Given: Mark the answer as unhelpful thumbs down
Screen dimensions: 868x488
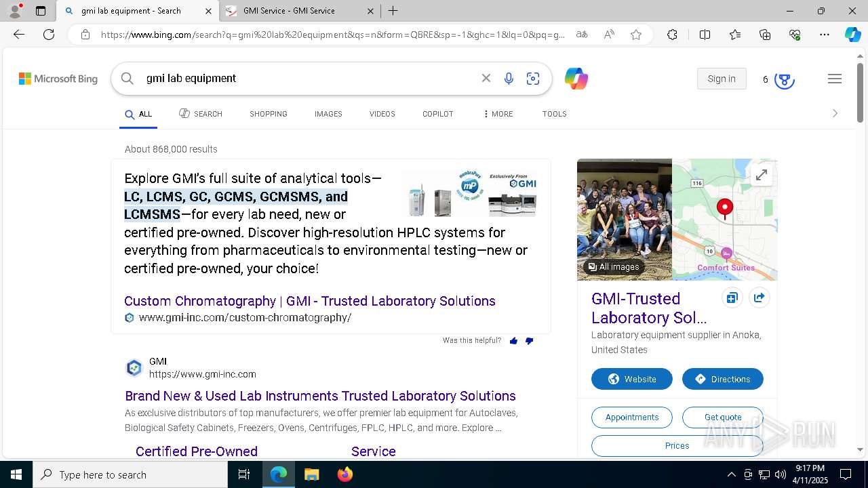Looking at the screenshot, I should click(530, 341).
